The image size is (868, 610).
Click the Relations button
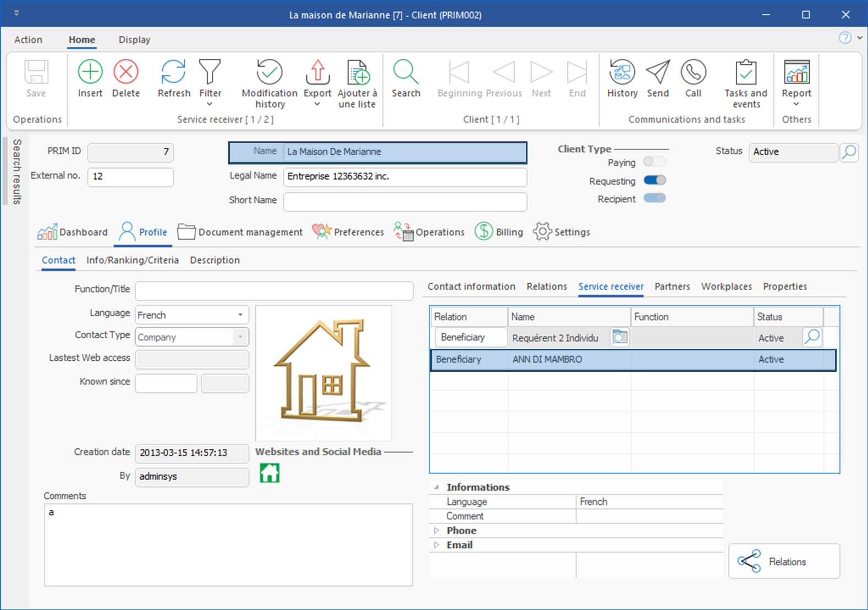(x=784, y=562)
